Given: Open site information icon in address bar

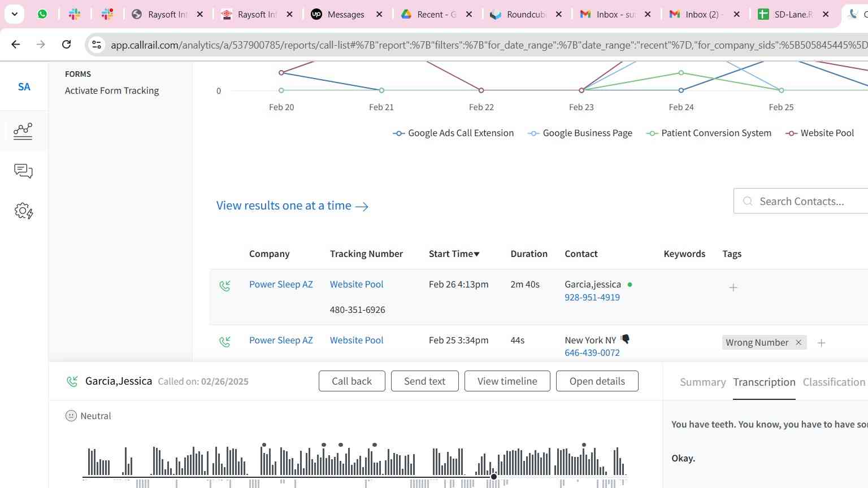Looking at the screenshot, I should 97,45.
